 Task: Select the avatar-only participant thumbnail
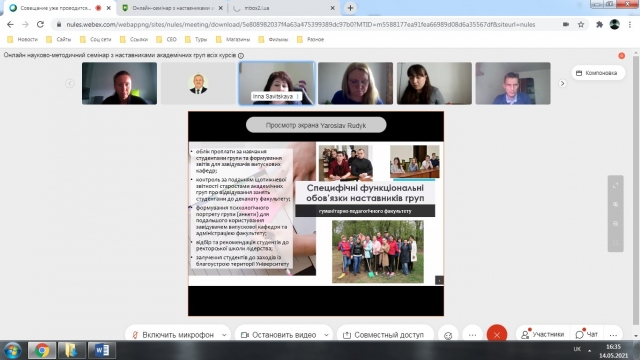point(198,83)
